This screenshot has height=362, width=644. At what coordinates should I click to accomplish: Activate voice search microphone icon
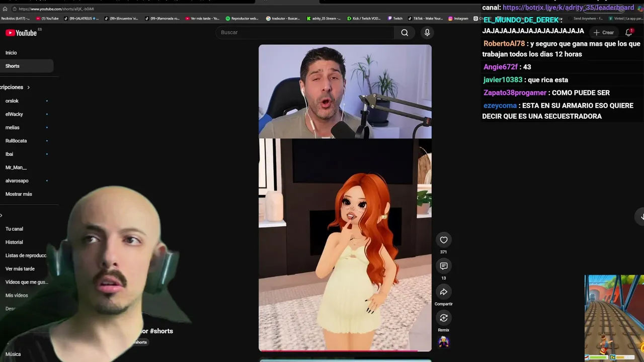pyautogui.click(x=427, y=33)
